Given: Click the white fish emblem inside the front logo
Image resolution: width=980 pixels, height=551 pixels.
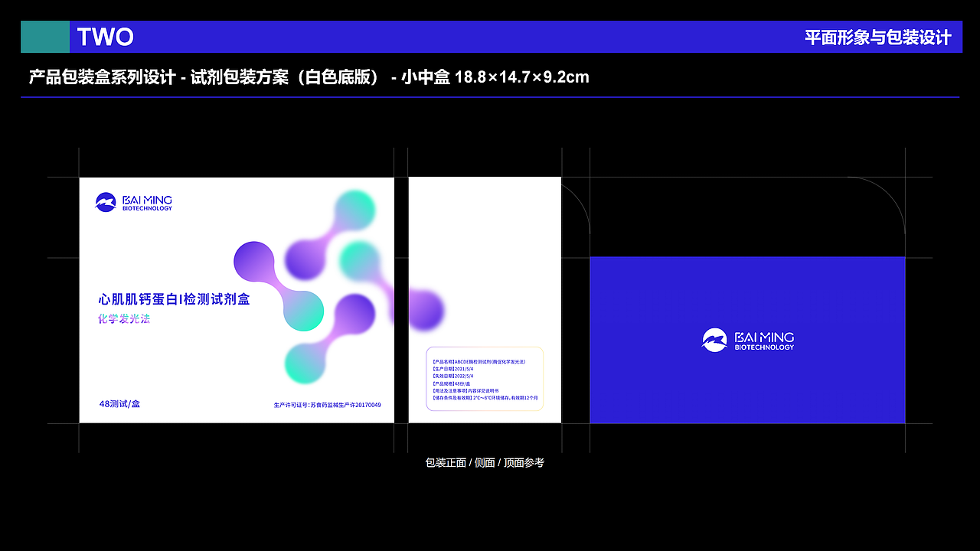Looking at the screenshot, I should pos(104,201).
